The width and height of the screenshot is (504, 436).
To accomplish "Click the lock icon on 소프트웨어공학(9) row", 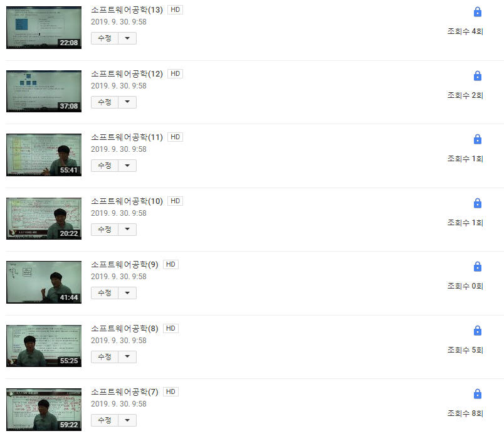I will click(x=477, y=267).
